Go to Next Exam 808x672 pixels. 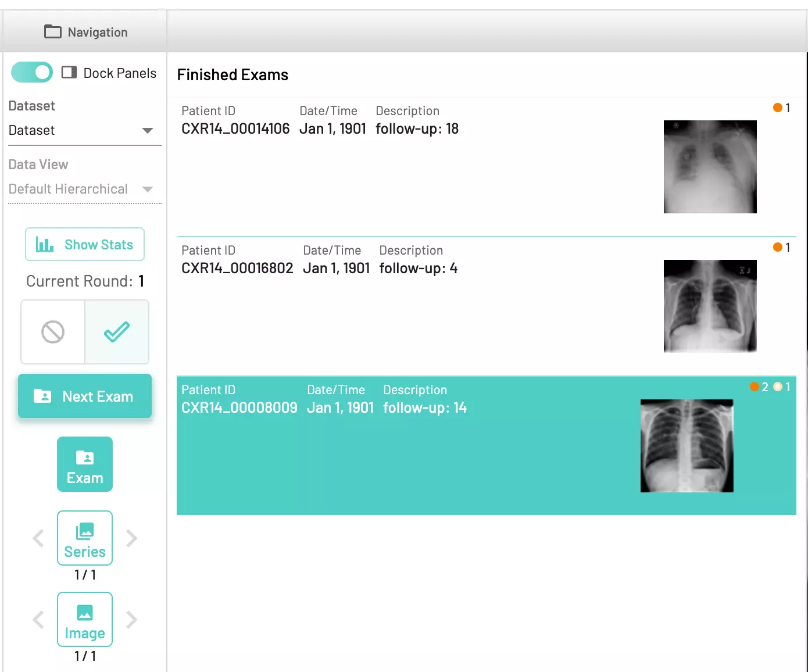(x=85, y=396)
